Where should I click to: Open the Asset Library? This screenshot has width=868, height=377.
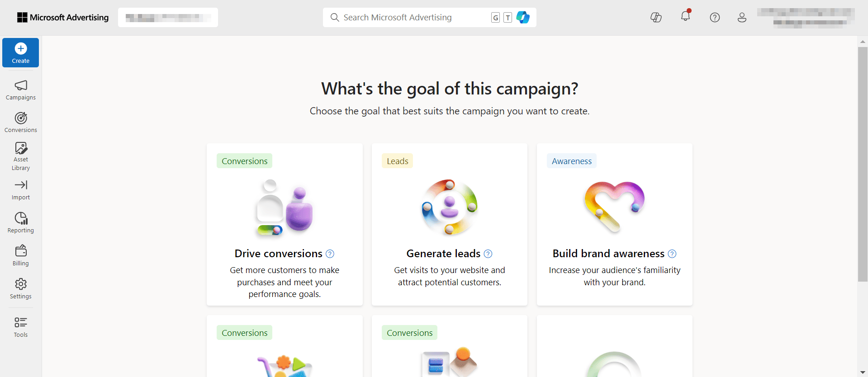click(x=20, y=156)
